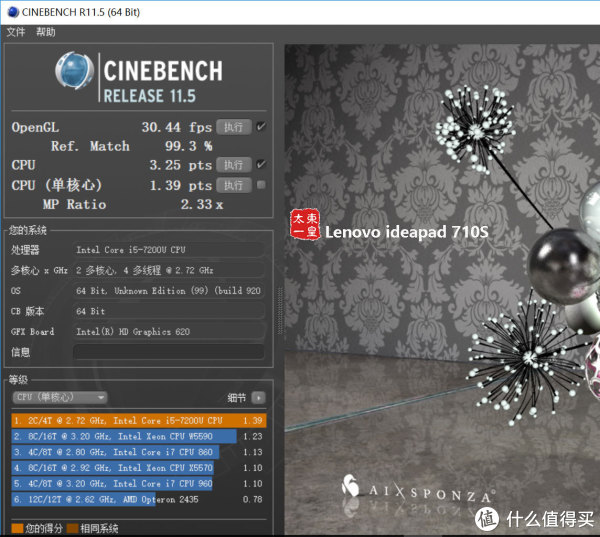Click the single core score 1.39 pts
Image resolution: width=600 pixels, height=537 pixels.
(181, 185)
